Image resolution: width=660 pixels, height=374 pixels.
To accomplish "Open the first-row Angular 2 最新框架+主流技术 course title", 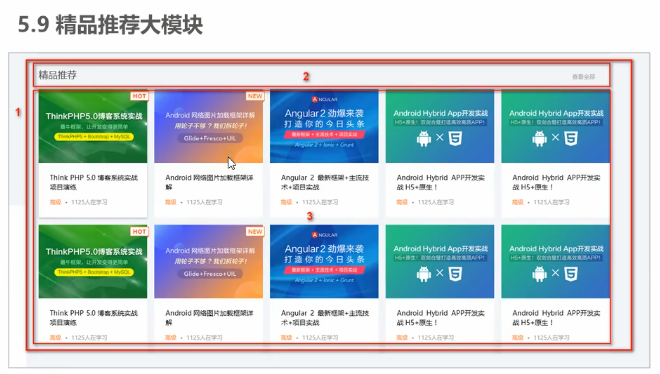I will pos(325,182).
